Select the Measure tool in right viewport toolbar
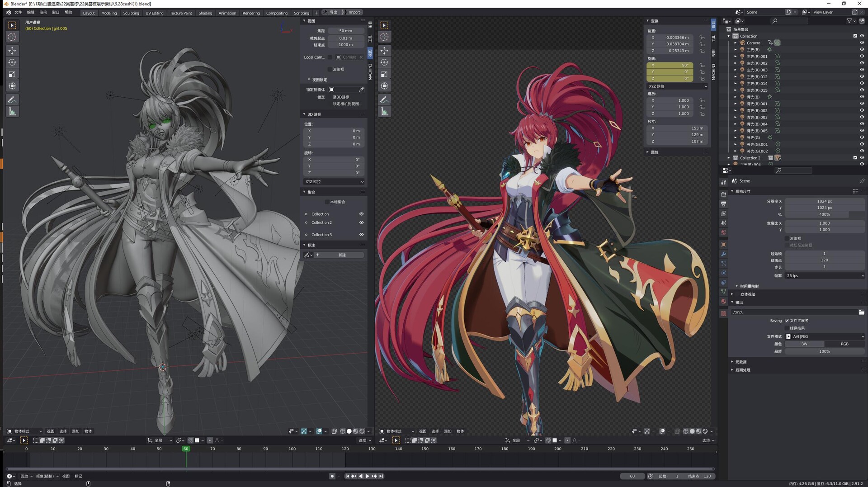868x487 pixels. (x=384, y=112)
